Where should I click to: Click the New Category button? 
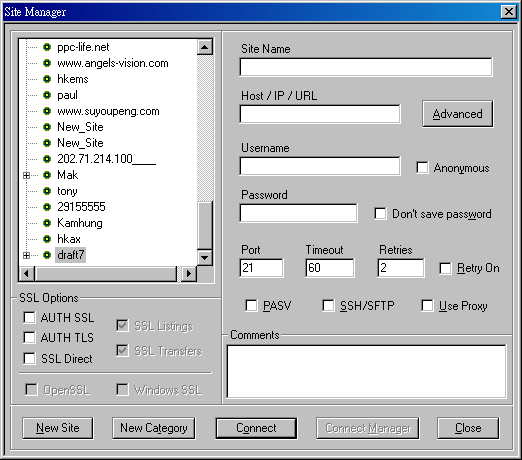(x=154, y=428)
